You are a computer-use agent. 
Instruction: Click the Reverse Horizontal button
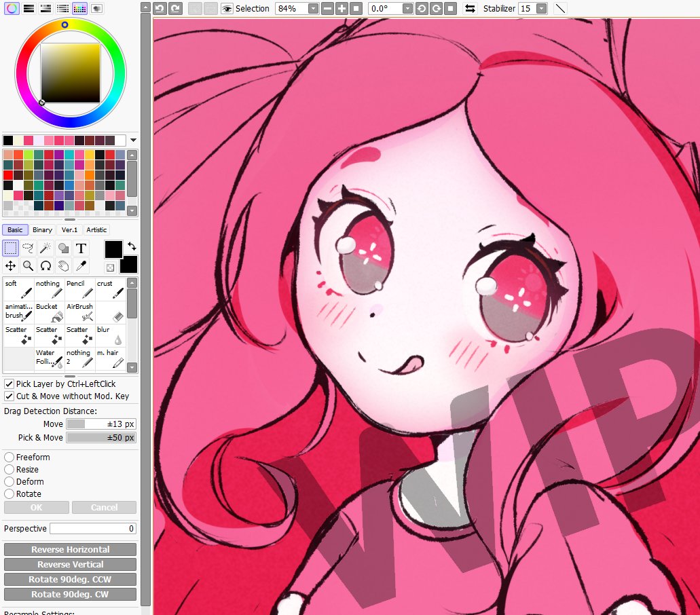[70, 549]
